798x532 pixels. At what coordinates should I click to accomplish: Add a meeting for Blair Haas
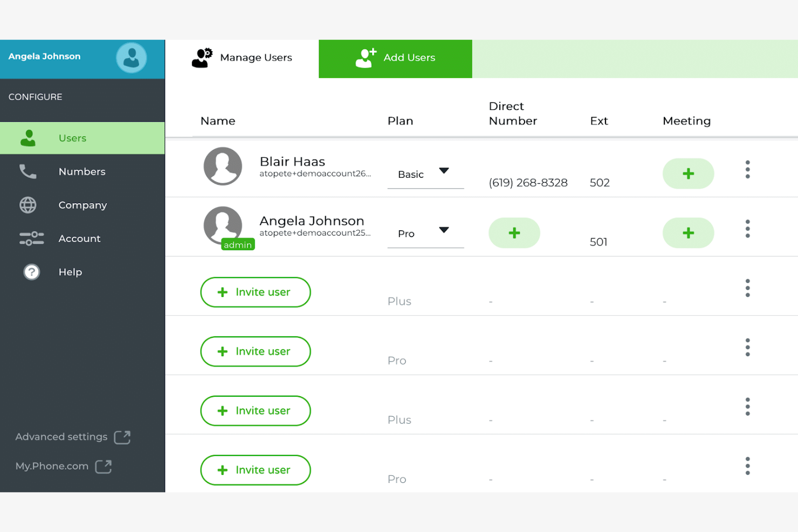tap(688, 174)
